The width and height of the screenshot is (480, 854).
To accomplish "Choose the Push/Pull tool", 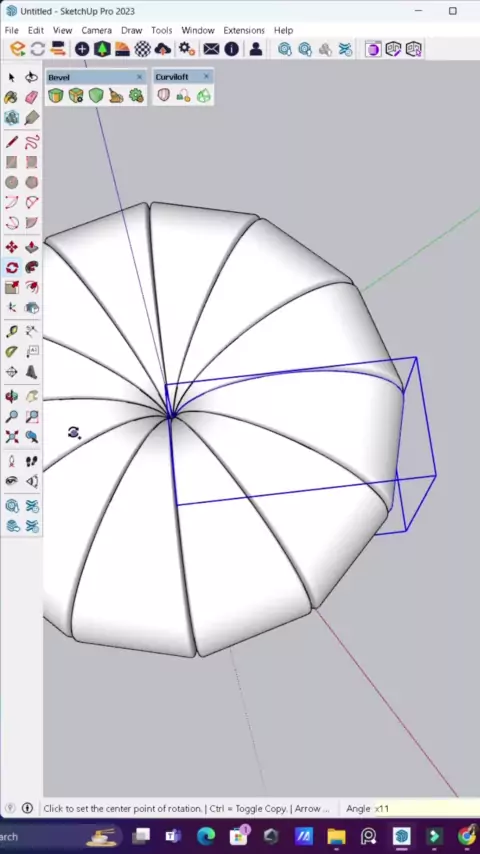I will pos(32,247).
